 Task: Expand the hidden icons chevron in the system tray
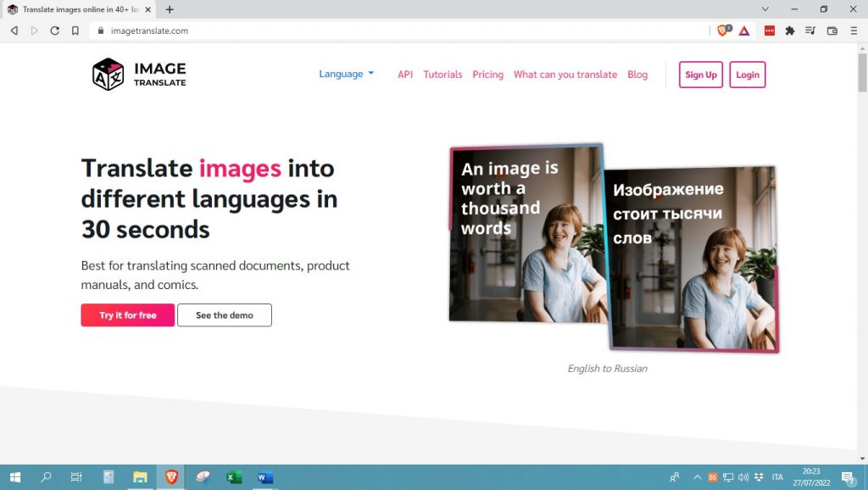point(698,477)
